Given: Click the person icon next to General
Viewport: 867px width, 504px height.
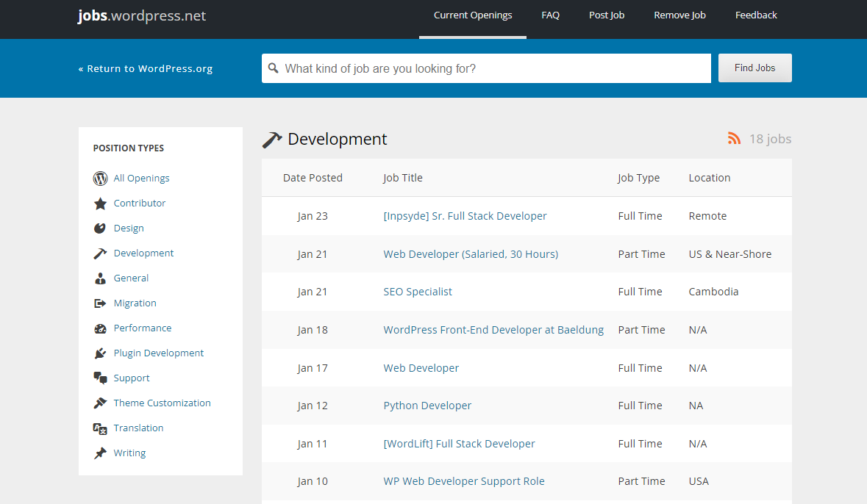Looking at the screenshot, I should pos(100,278).
